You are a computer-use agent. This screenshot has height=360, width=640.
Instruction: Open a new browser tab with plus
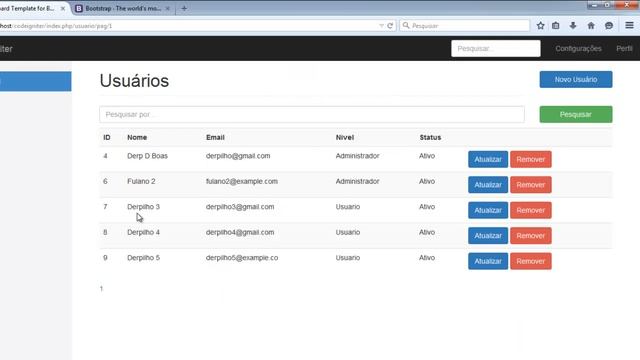tap(184, 8)
